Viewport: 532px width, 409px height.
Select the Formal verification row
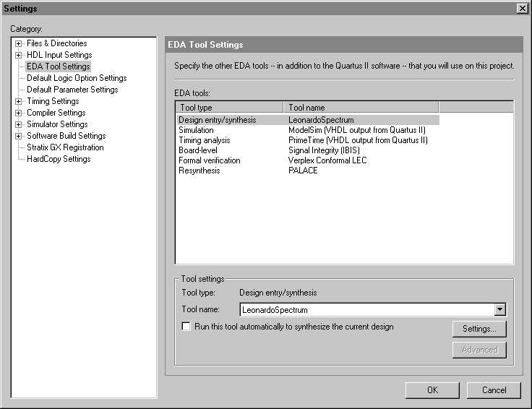pos(304,160)
